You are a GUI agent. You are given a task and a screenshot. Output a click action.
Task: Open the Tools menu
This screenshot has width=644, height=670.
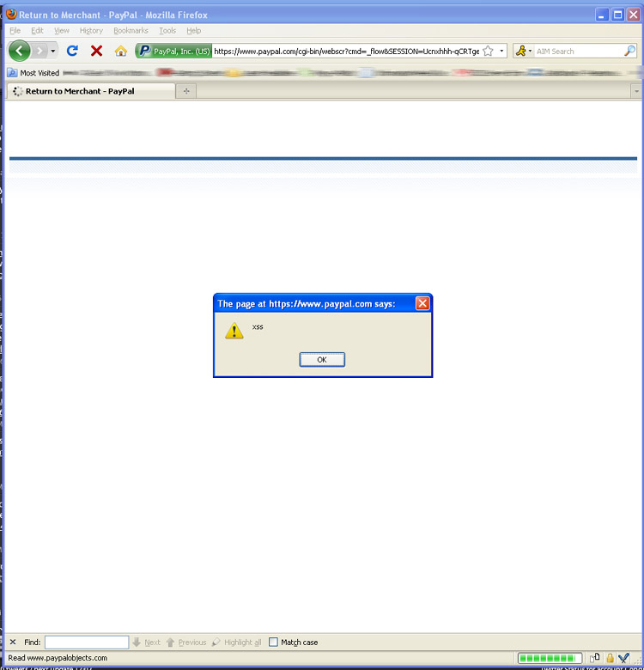[x=167, y=30]
